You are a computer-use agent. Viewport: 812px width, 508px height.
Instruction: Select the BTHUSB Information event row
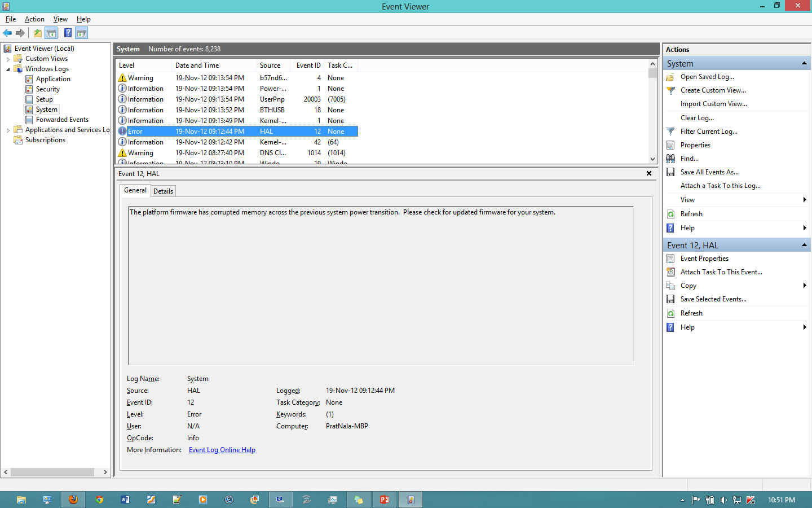pos(237,110)
